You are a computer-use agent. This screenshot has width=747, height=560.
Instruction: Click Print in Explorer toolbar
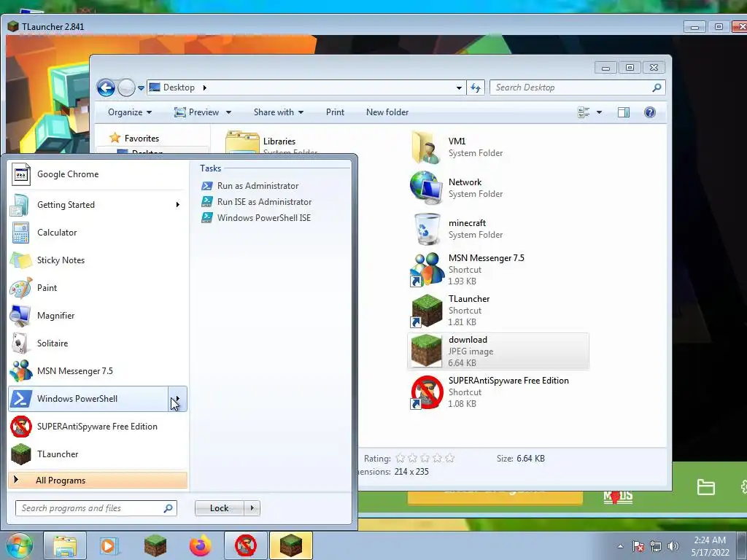tap(335, 112)
